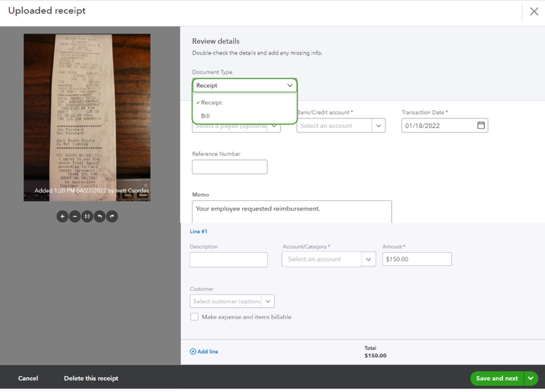The width and height of the screenshot is (545, 392).
Task: Click the Transaction Date 01/18/2022 field
Action: click(444, 125)
